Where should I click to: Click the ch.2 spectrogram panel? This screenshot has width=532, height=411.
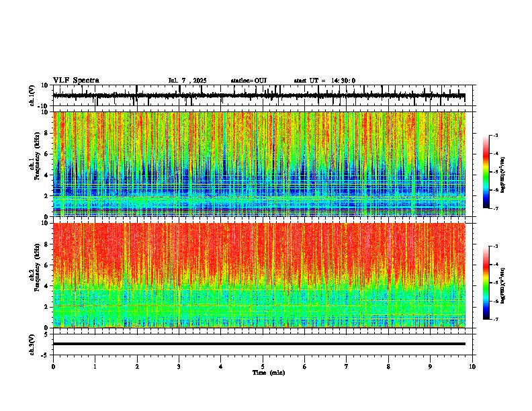click(x=259, y=275)
